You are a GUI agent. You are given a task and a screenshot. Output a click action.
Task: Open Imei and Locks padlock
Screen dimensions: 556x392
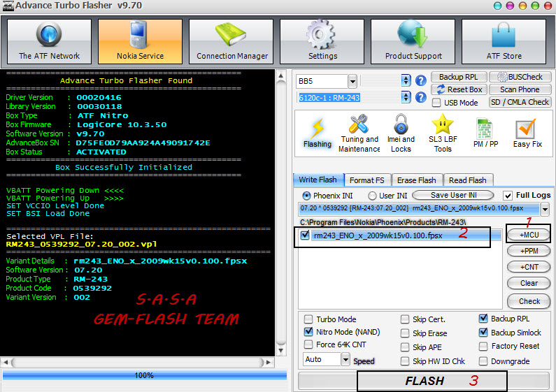coord(401,133)
